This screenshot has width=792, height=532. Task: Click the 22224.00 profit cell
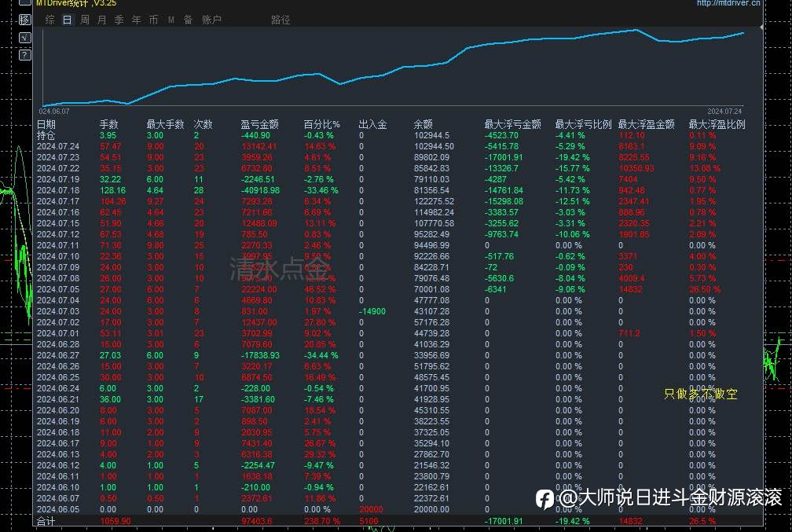click(x=259, y=289)
